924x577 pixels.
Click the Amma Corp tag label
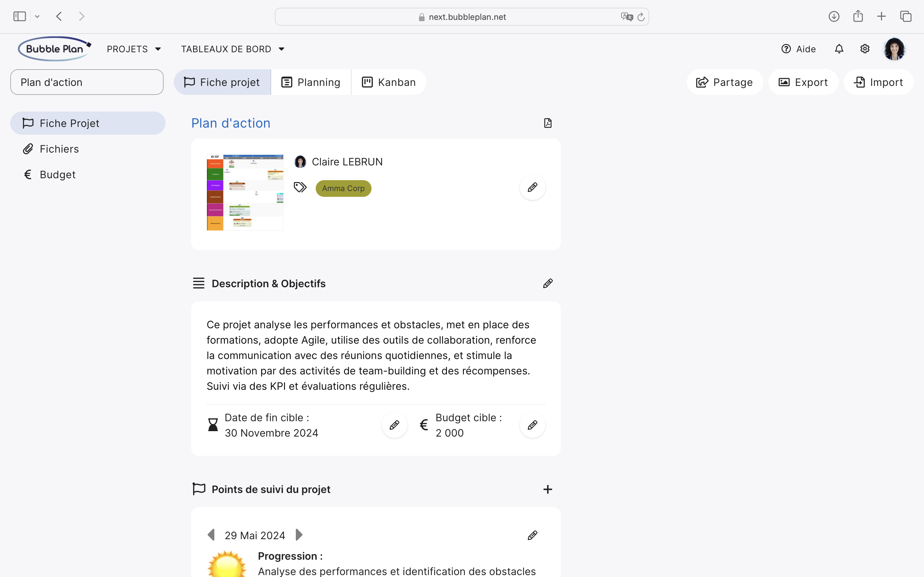(343, 188)
